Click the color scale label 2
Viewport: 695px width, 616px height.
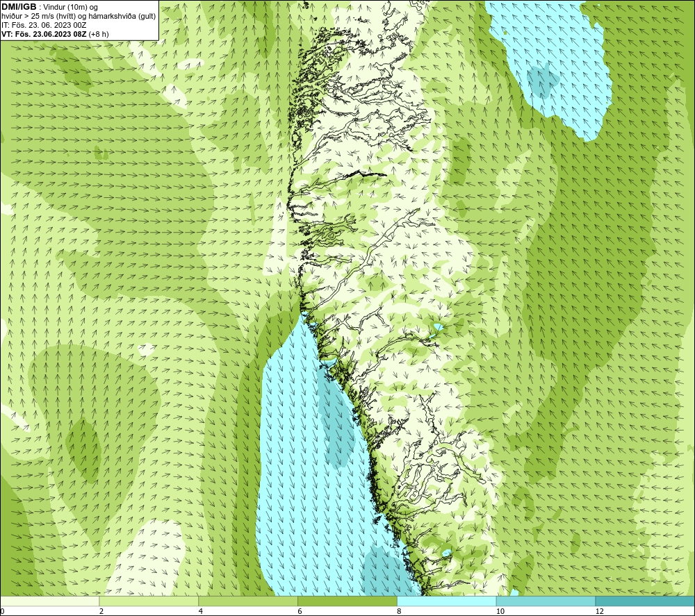click(101, 611)
